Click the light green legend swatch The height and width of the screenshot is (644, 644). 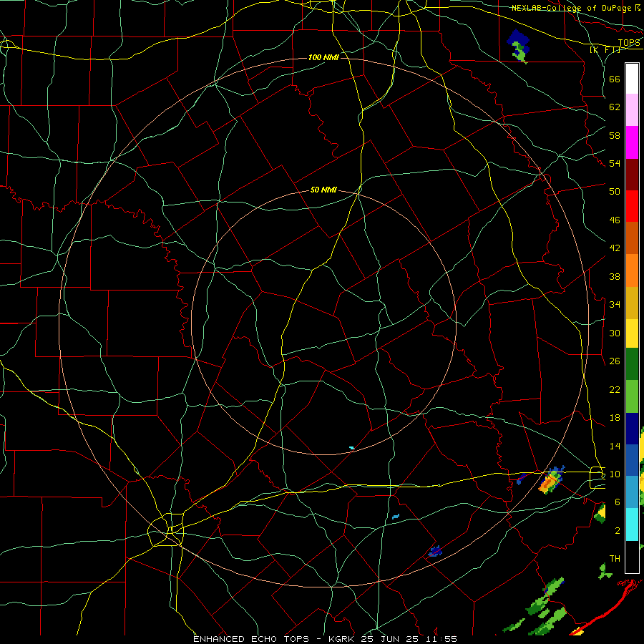632,396
